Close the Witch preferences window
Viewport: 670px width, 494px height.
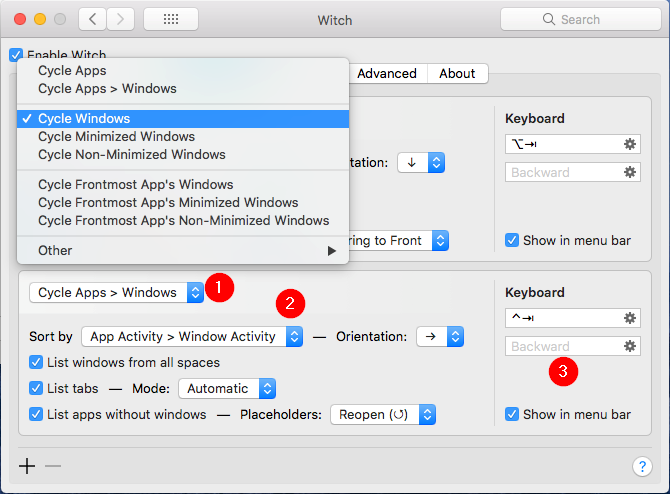(x=20, y=19)
